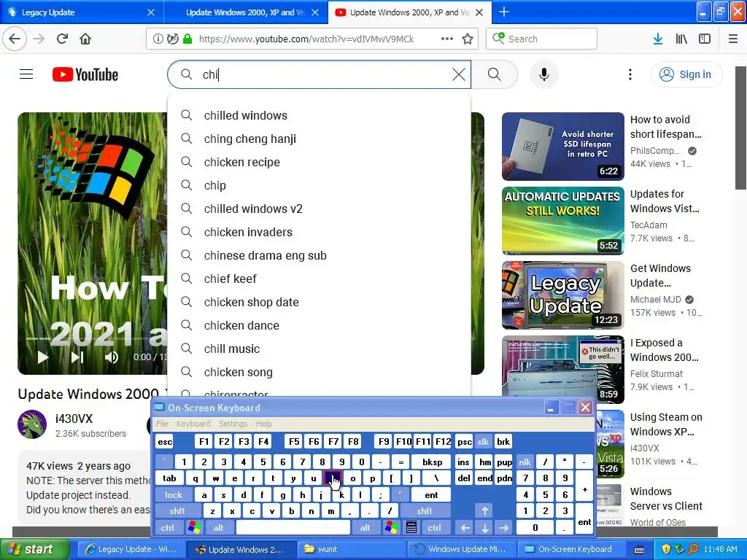This screenshot has height=560, width=747.
Task: Click the context menu key on keyboard
Action: (x=411, y=528)
